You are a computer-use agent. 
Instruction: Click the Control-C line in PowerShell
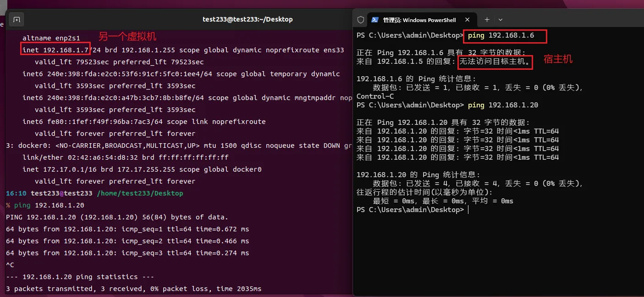click(375, 96)
